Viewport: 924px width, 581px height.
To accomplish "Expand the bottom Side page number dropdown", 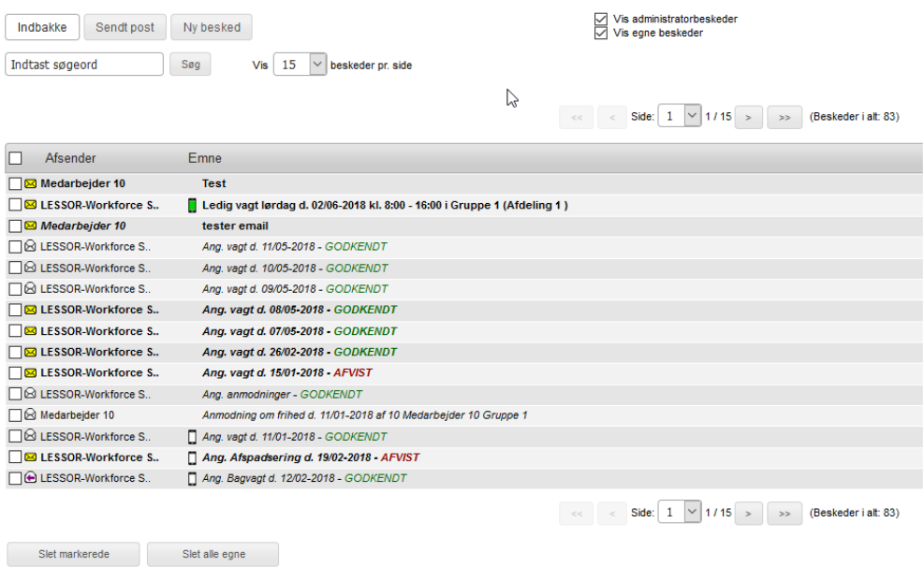I will (693, 512).
